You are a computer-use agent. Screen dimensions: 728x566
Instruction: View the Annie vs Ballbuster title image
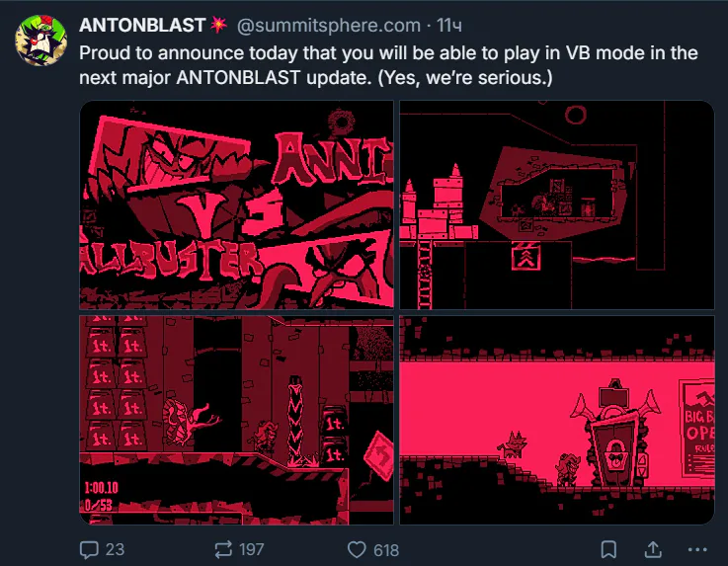point(236,204)
